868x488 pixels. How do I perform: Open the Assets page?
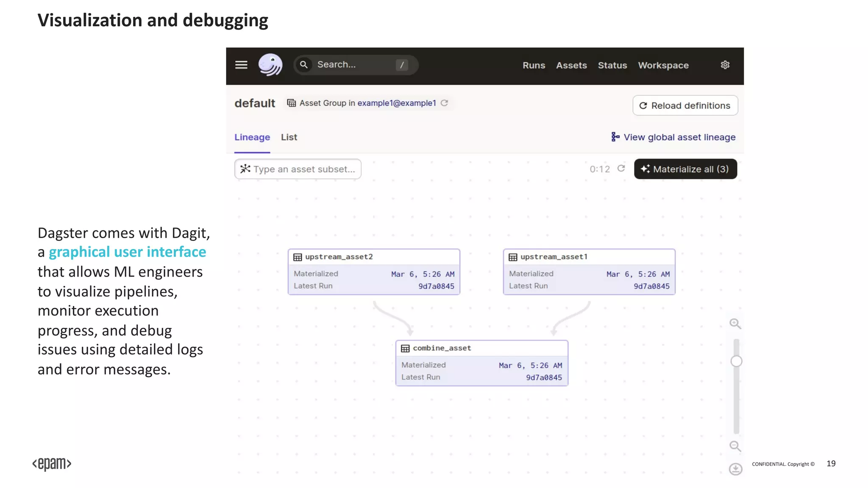click(571, 65)
